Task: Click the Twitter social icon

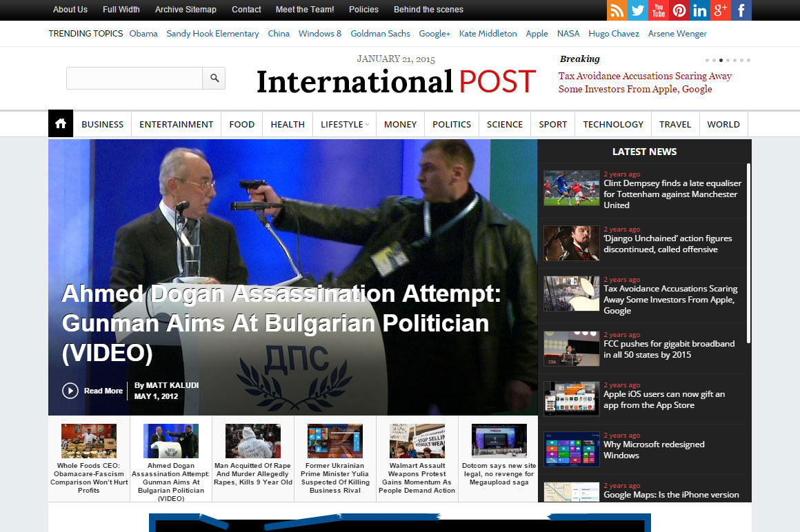Action: point(638,10)
